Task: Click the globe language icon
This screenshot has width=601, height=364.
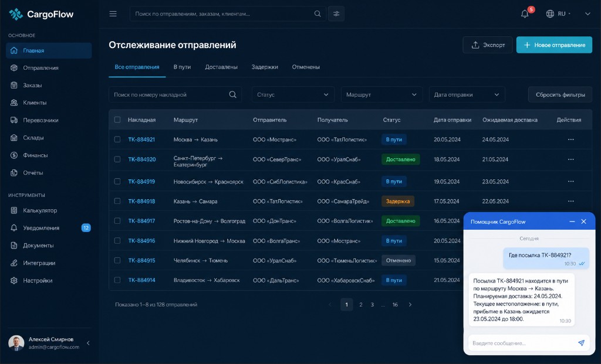Action: coord(550,14)
